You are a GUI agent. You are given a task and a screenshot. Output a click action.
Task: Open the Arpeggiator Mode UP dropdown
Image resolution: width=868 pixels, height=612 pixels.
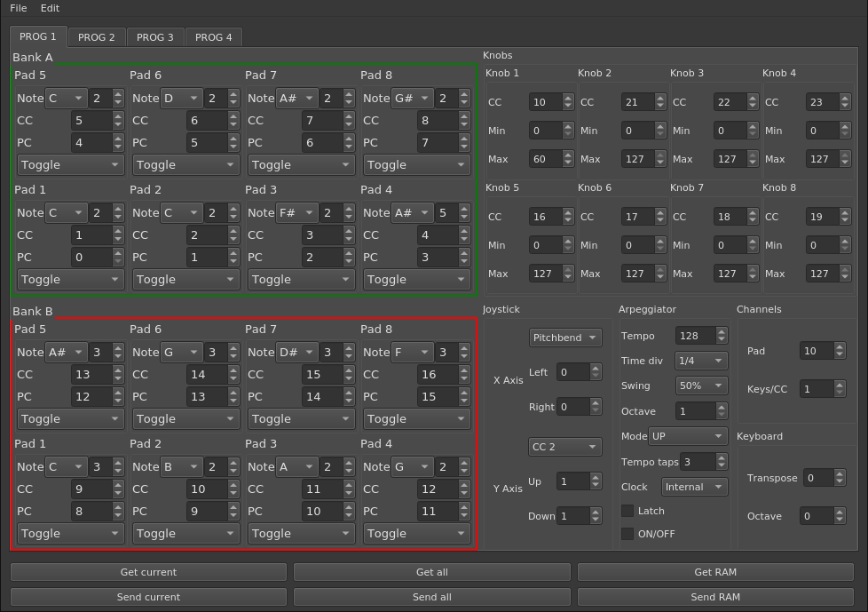[x=688, y=436]
